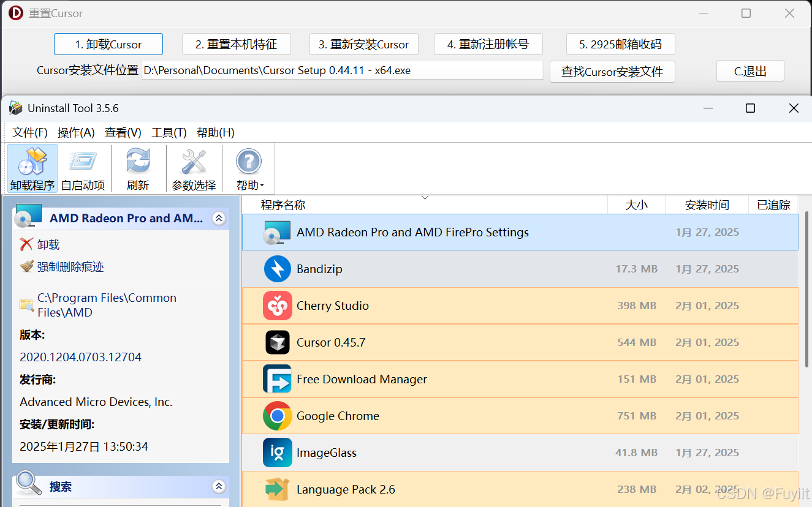Click the 帮助 help toolbar icon
The width and height of the screenshot is (812, 507).
249,168
